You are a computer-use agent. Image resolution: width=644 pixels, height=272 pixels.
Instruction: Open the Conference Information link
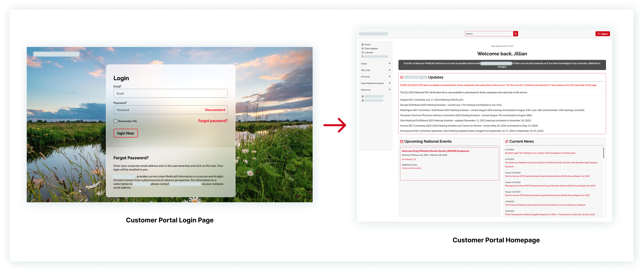(411, 168)
